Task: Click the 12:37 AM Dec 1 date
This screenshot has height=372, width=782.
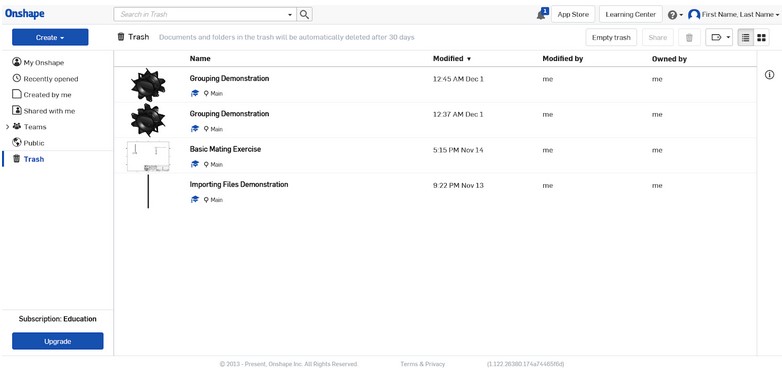Action: coord(458,114)
